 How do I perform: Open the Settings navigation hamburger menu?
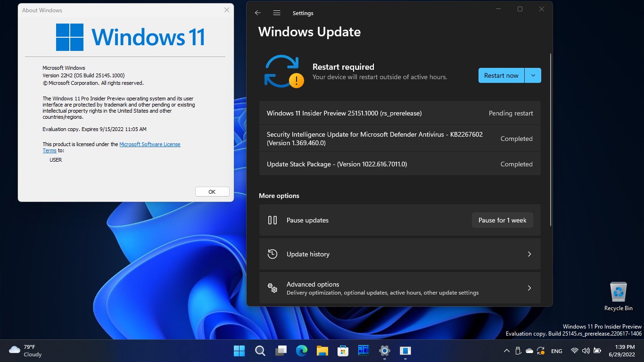click(x=277, y=13)
